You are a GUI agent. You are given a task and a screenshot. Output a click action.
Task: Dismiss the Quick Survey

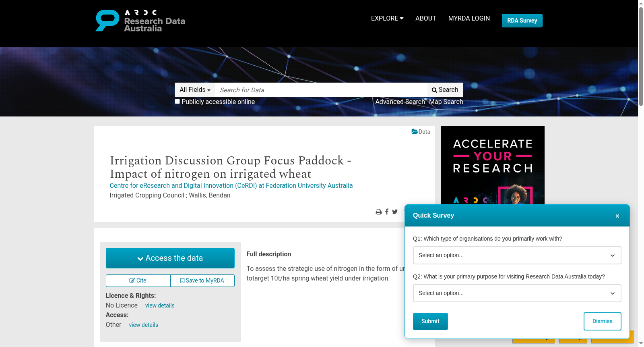click(602, 321)
